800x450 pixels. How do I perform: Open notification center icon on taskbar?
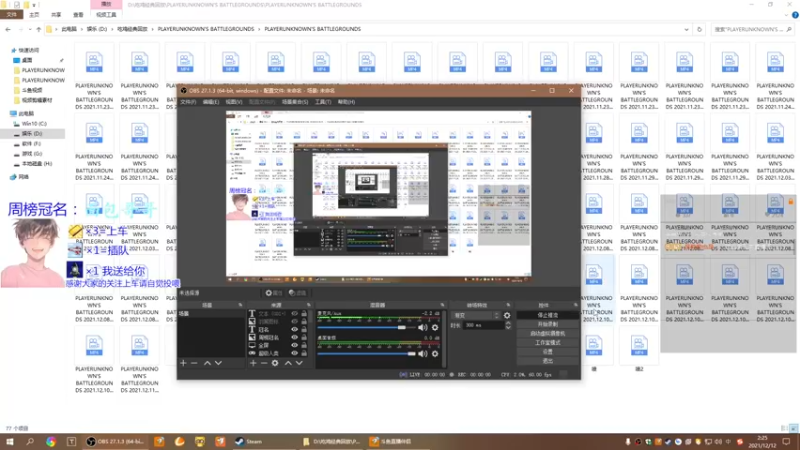(786, 441)
